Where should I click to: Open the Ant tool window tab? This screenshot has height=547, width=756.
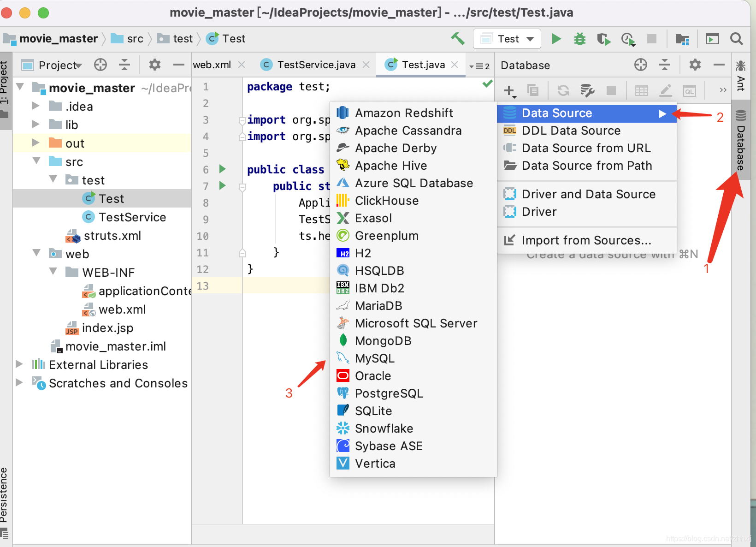click(x=741, y=76)
